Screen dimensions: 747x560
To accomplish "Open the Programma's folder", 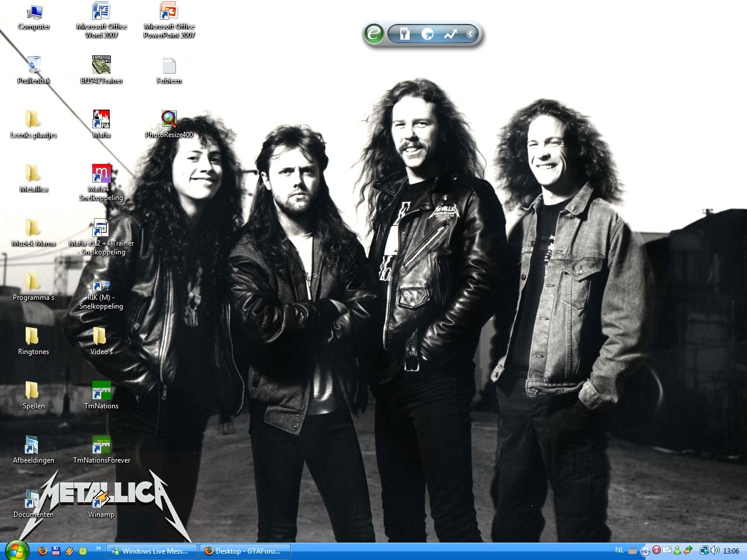I will (x=33, y=288).
